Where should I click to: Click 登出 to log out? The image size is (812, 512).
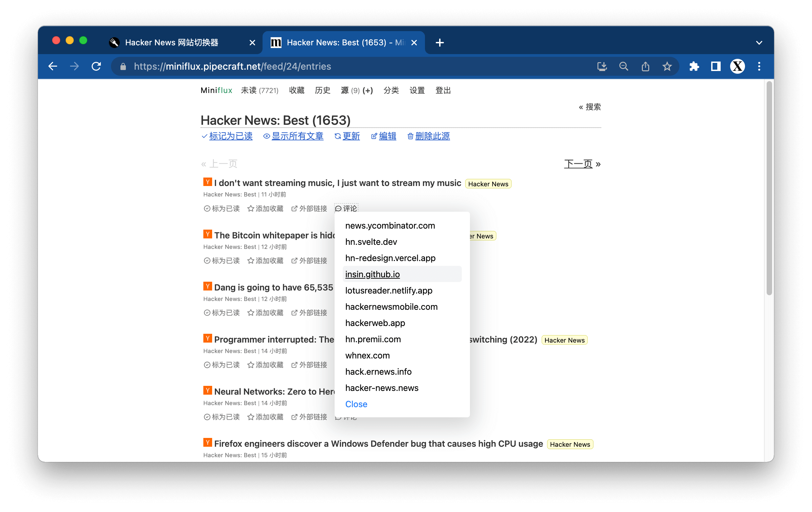[x=443, y=90]
